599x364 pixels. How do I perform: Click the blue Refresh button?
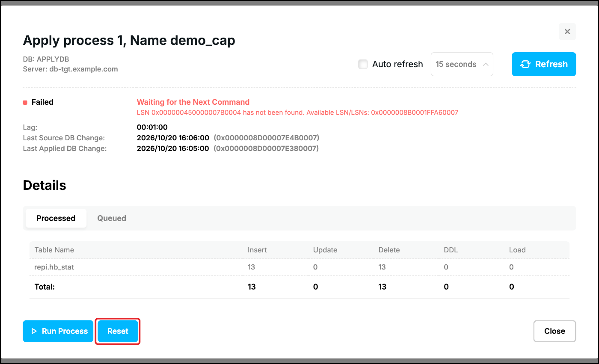[x=544, y=64]
